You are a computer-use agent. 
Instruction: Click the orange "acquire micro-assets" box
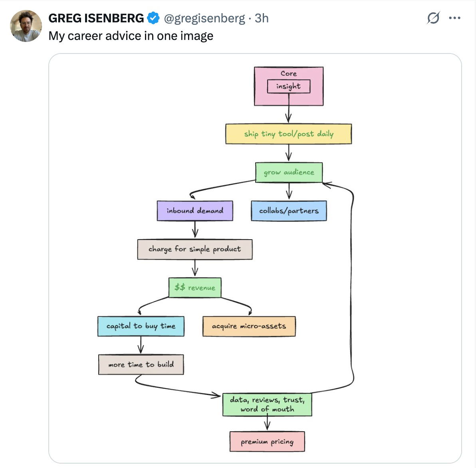249,326
